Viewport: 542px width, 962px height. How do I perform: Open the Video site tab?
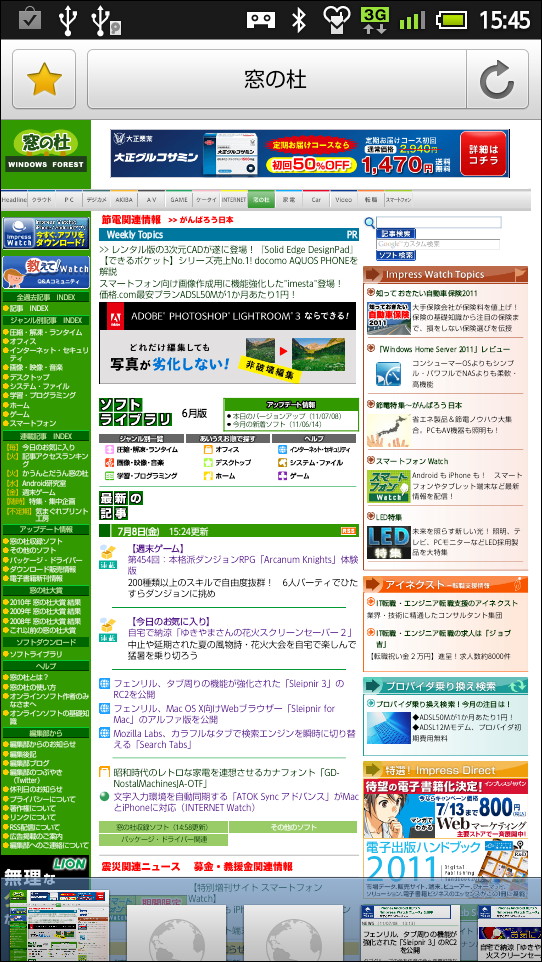tap(343, 199)
